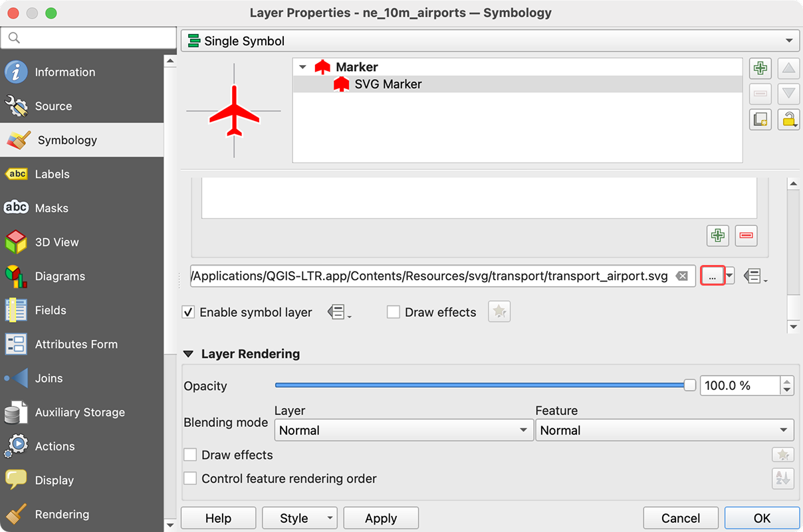Click the Cancel button
The image size is (803, 532).
tap(681, 518)
